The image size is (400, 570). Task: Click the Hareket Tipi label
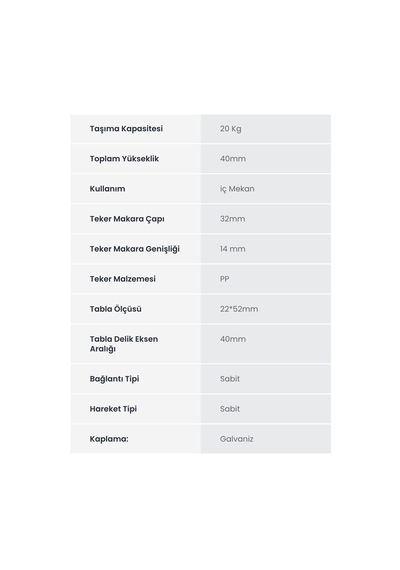(113, 409)
